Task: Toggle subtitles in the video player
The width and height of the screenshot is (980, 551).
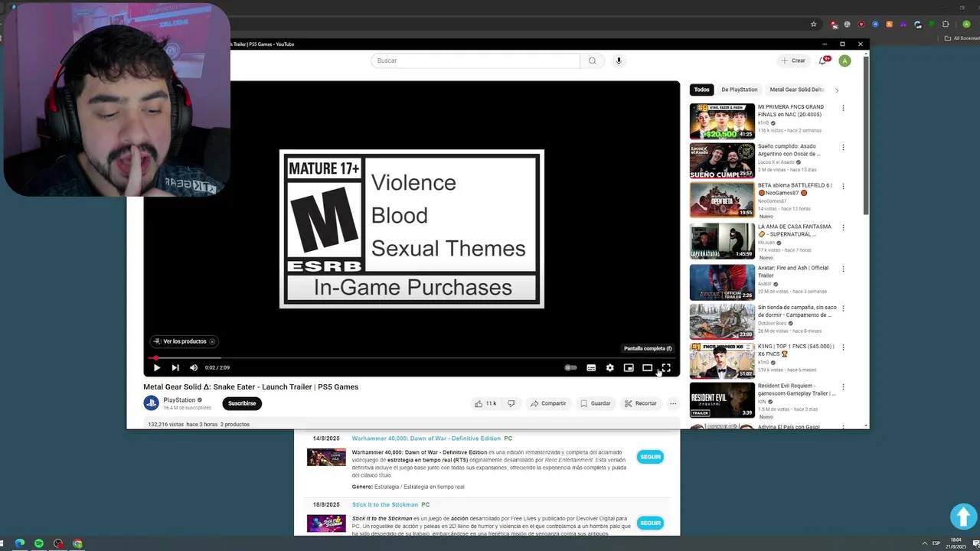Action: pyautogui.click(x=591, y=368)
